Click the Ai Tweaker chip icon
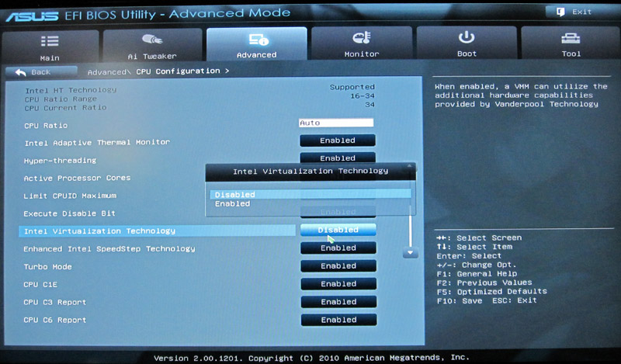Screen dimensions: 621x364 [x=152, y=40]
